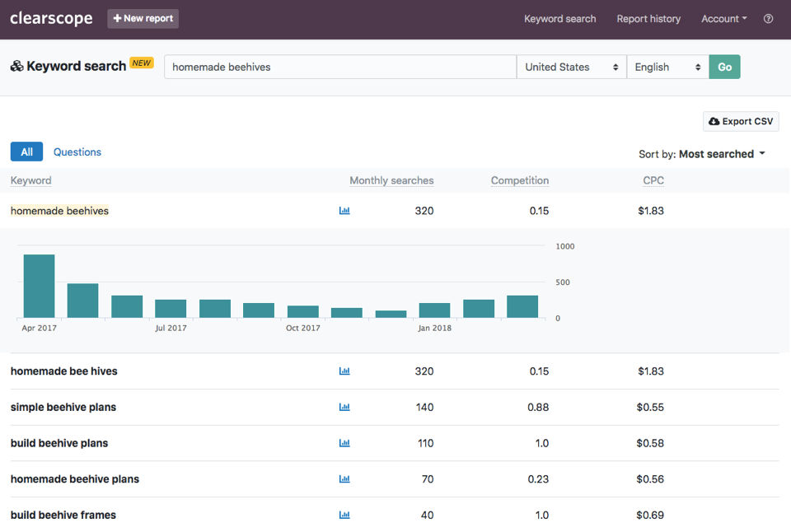The height and width of the screenshot is (532, 791).
Task: Select the All tab
Action: coord(26,152)
